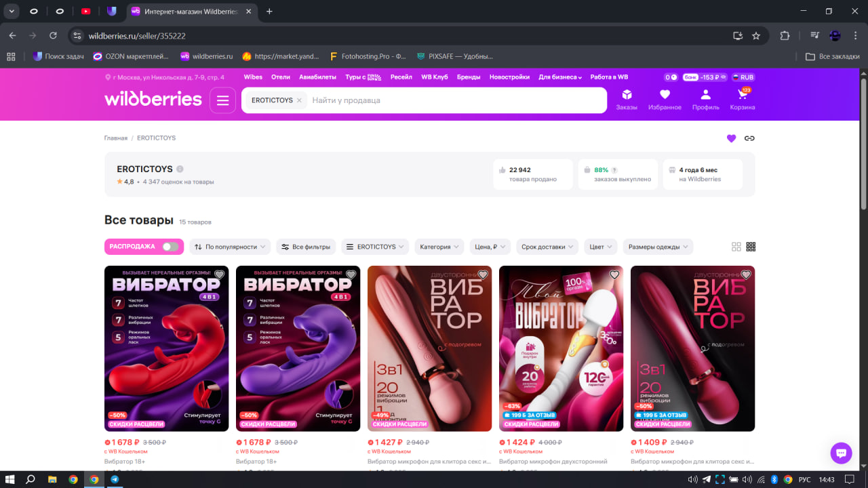868x488 pixels.
Task: Add seller EROTICTOYS to favorites with purple heart
Action: [x=731, y=138]
